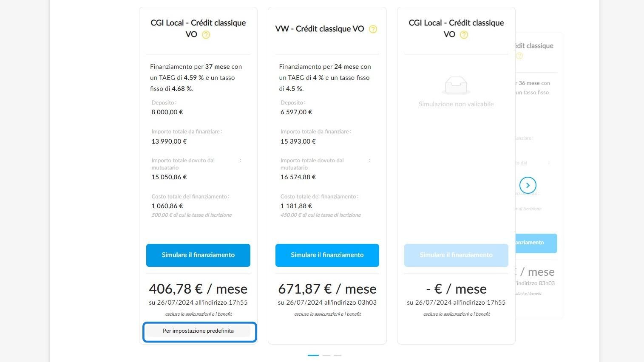Click help icon beside VW Crédit classique VO
644x362 pixels.
coord(373,29)
